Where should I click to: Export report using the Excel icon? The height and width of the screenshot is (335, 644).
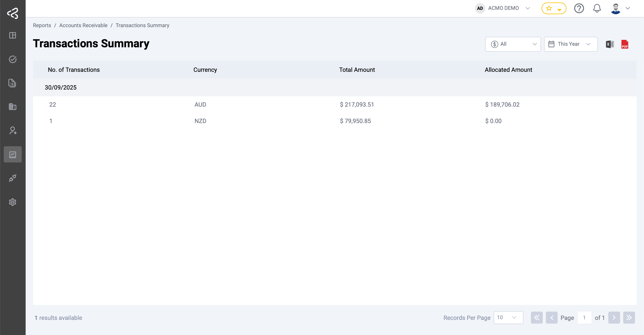pos(610,44)
